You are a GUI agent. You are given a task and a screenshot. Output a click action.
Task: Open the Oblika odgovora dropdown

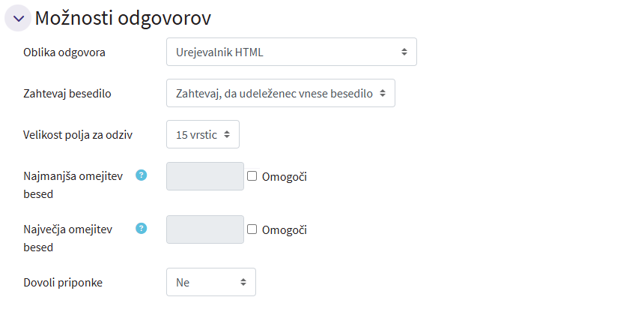point(291,52)
